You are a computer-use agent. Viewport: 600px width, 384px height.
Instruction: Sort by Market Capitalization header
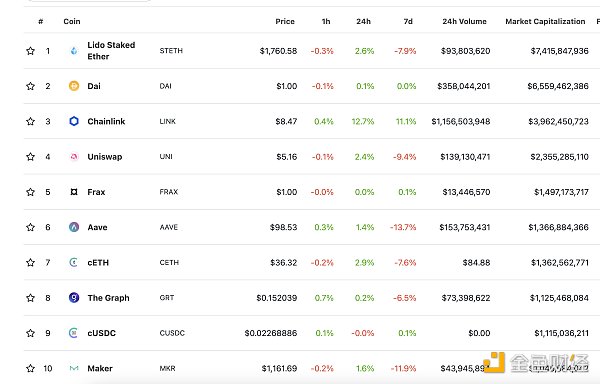pyautogui.click(x=545, y=21)
